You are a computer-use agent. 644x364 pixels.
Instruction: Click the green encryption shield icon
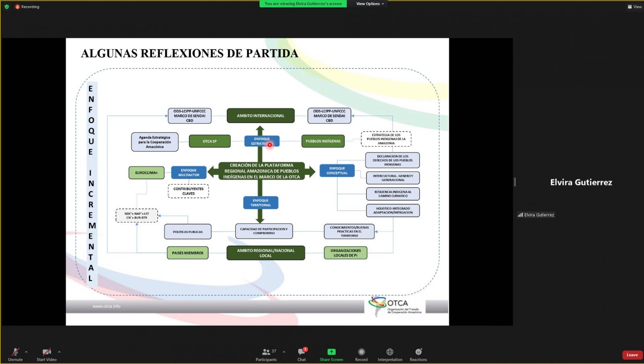[x=6, y=7]
